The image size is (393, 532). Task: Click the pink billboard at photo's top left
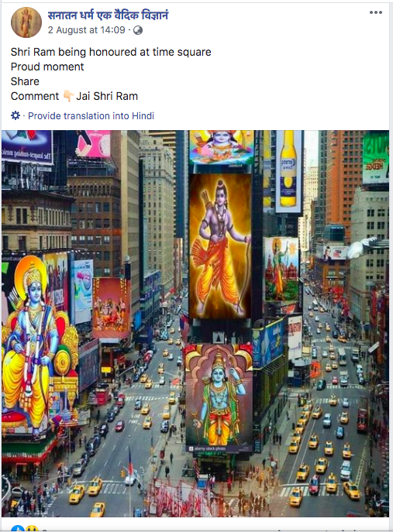tap(93, 144)
